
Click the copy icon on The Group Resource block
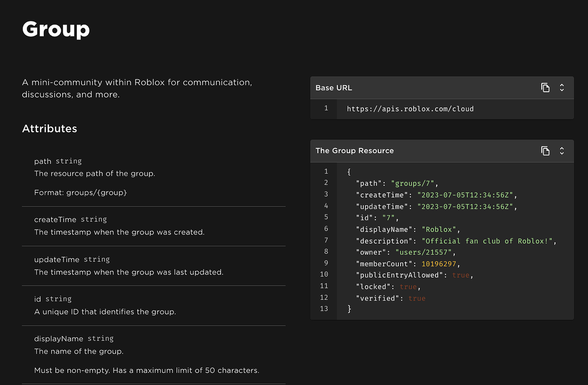coord(545,151)
